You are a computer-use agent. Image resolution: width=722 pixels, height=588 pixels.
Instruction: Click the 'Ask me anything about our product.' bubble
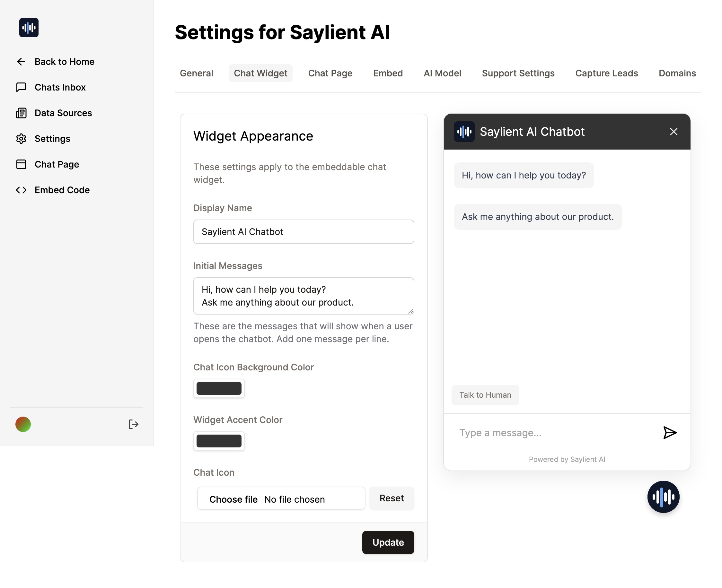[x=538, y=217]
